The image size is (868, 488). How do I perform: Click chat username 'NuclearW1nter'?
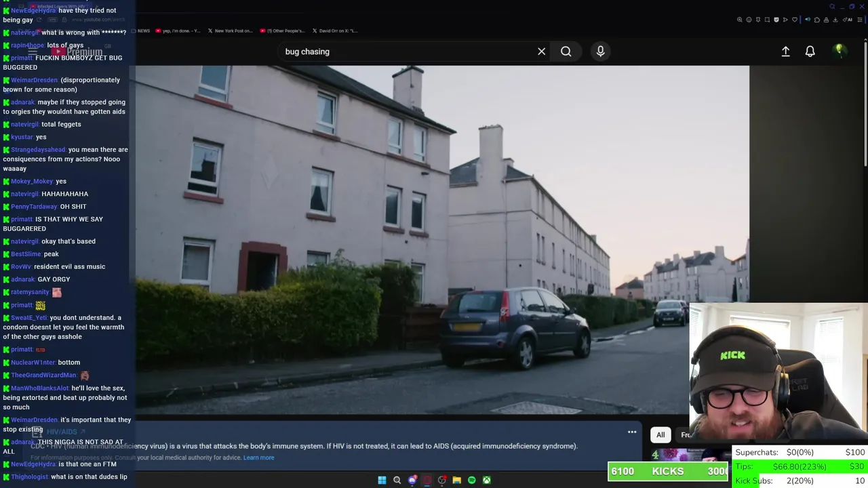[x=33, y=363]
